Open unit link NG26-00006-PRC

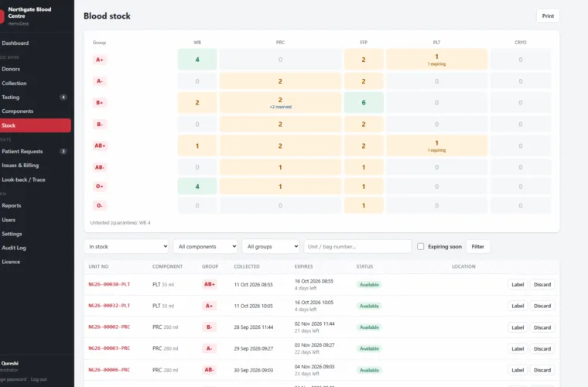[x=109, y=370]
